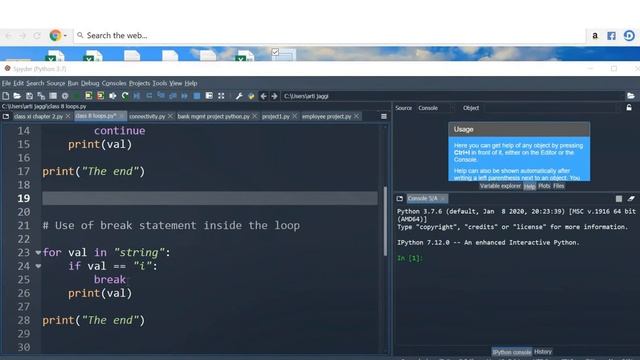
Task: Go to previous directory arrow
Action: (x=264, y=96)
